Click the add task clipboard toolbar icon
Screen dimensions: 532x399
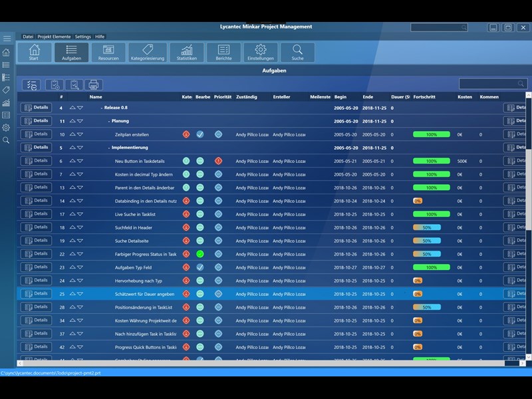pos(55,85)
